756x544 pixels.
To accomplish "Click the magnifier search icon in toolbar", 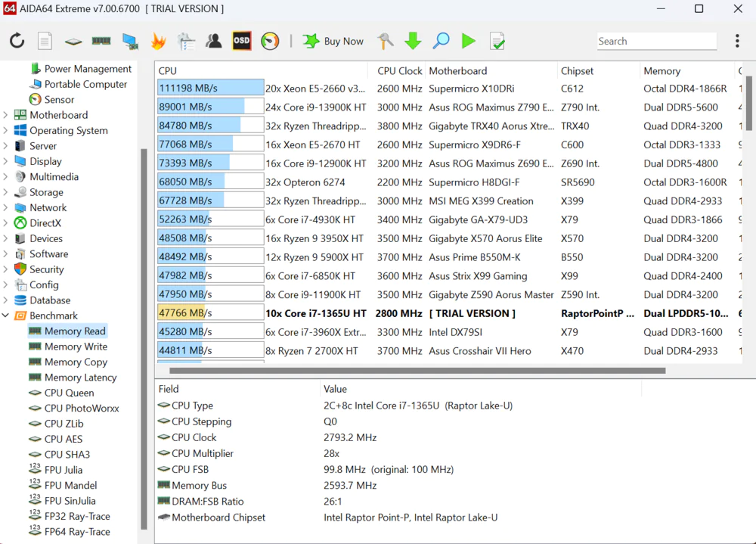I will click(441, 41).
